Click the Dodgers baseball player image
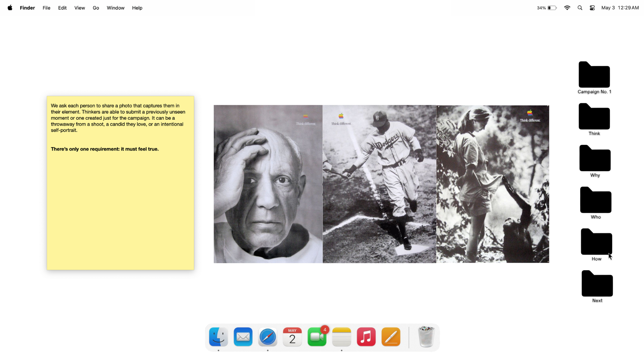The image size is (644, 362). [x=379, y=184]
